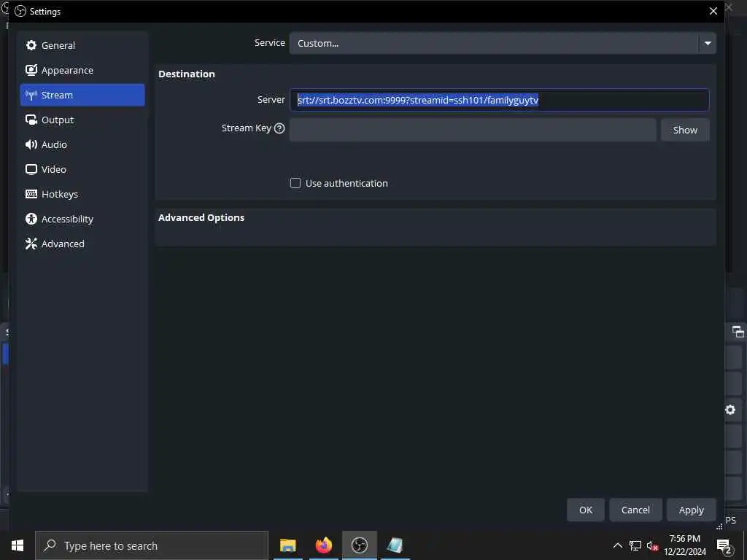Open Firefox from the taskbar

324,545
